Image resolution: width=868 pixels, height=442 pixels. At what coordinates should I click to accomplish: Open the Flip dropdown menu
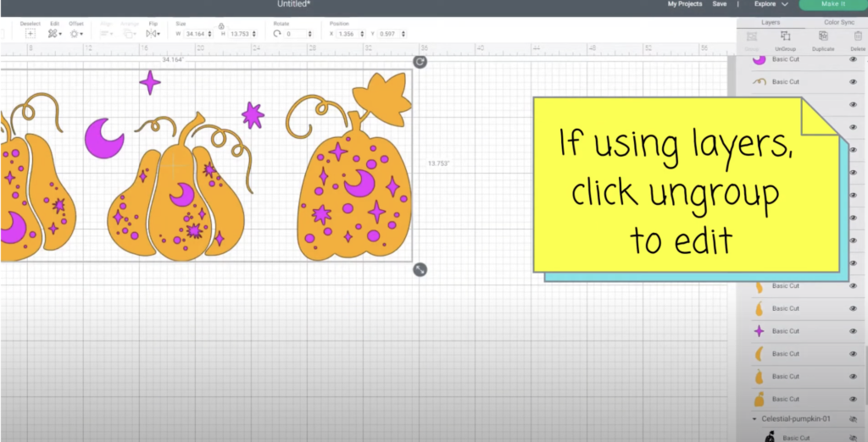click(x=153, y=34)
